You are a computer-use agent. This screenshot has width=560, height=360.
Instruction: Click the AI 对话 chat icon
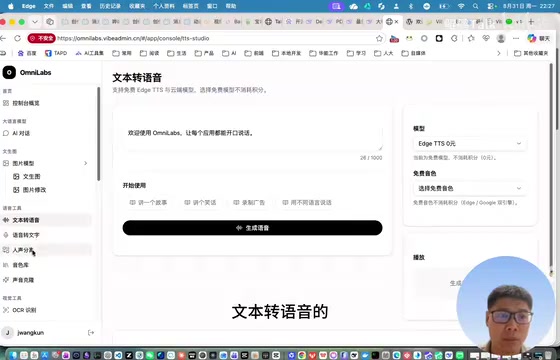pos(6,133)
